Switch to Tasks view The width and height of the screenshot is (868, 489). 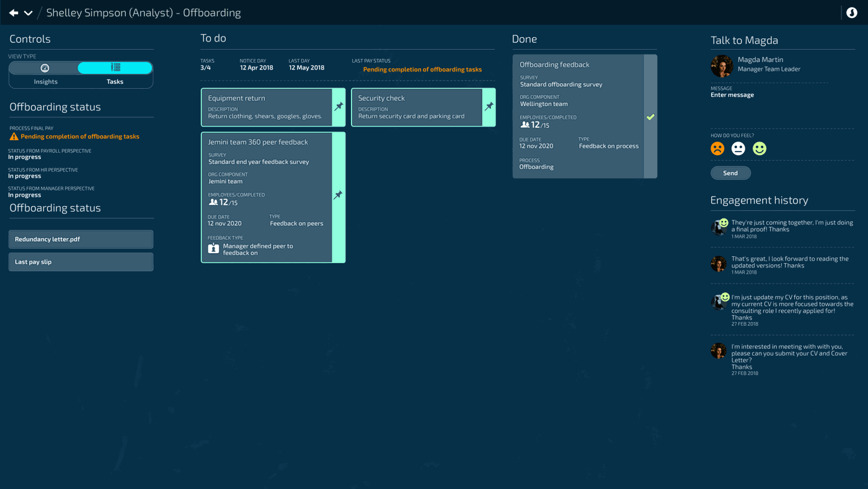point(115,68)
